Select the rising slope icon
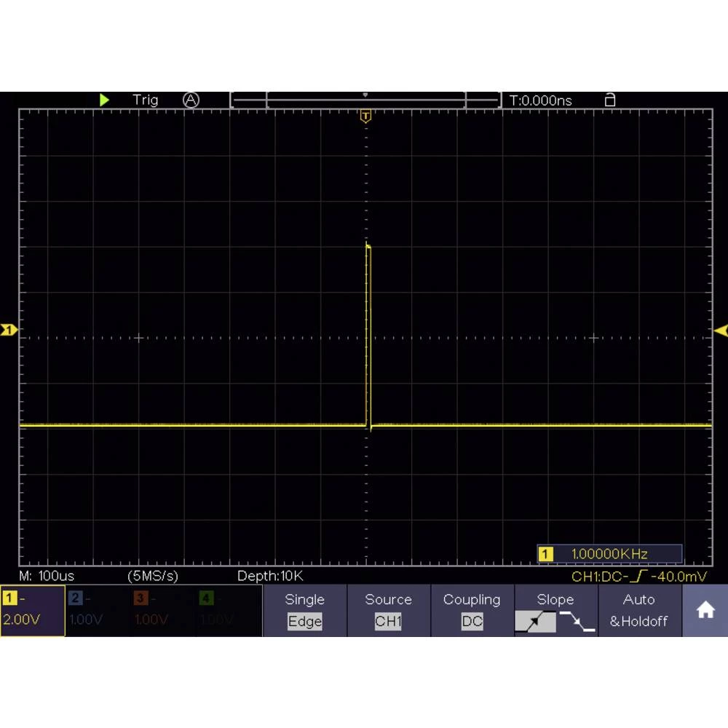This screenshot has width=728, height=728. (537, 622)
